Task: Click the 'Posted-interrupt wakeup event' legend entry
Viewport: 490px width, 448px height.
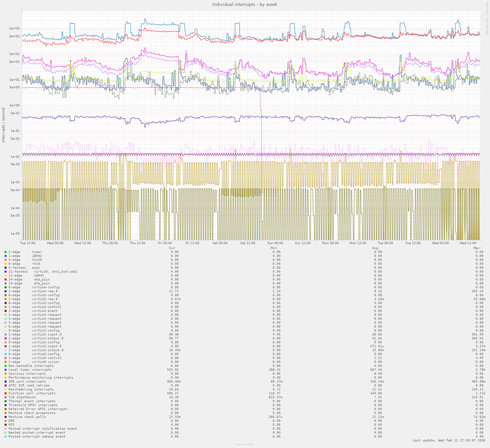Action: coord(37,437)
